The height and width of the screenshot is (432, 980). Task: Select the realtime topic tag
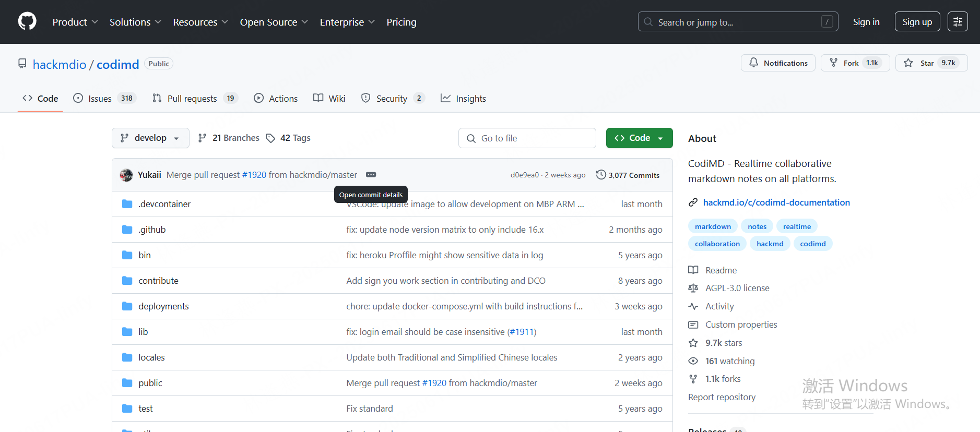[797, 226]
